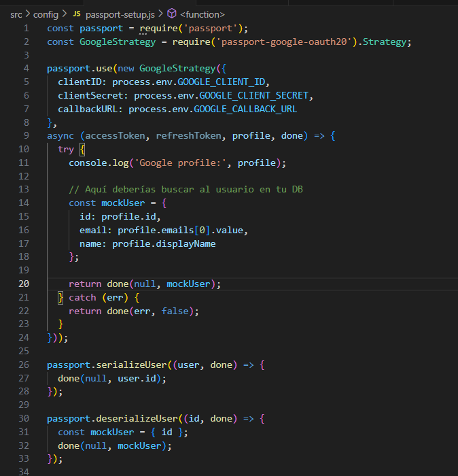Click mockUser declaration on line 14
Viewport: 458px width, 476px height.
[x=123, y=203]
